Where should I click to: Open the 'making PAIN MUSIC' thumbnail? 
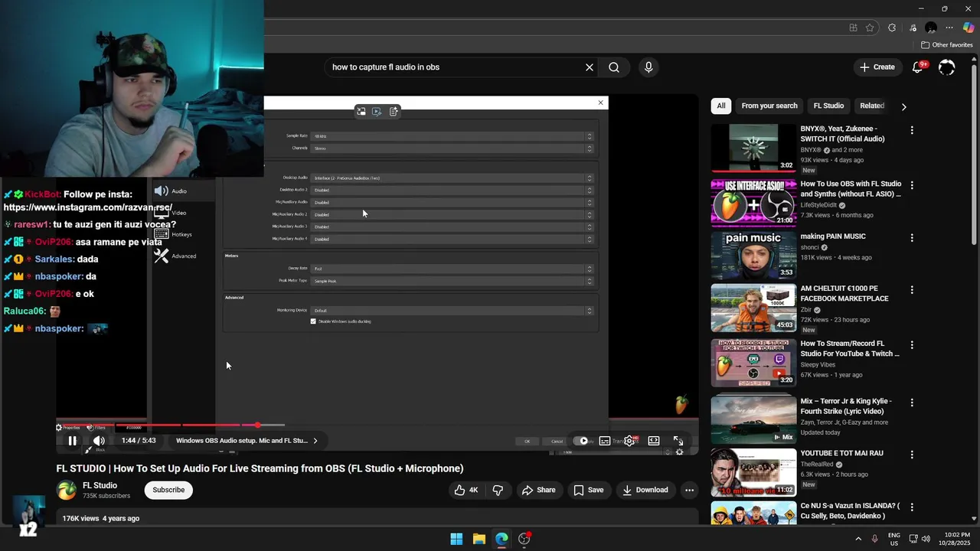click(x=753, y=256)
